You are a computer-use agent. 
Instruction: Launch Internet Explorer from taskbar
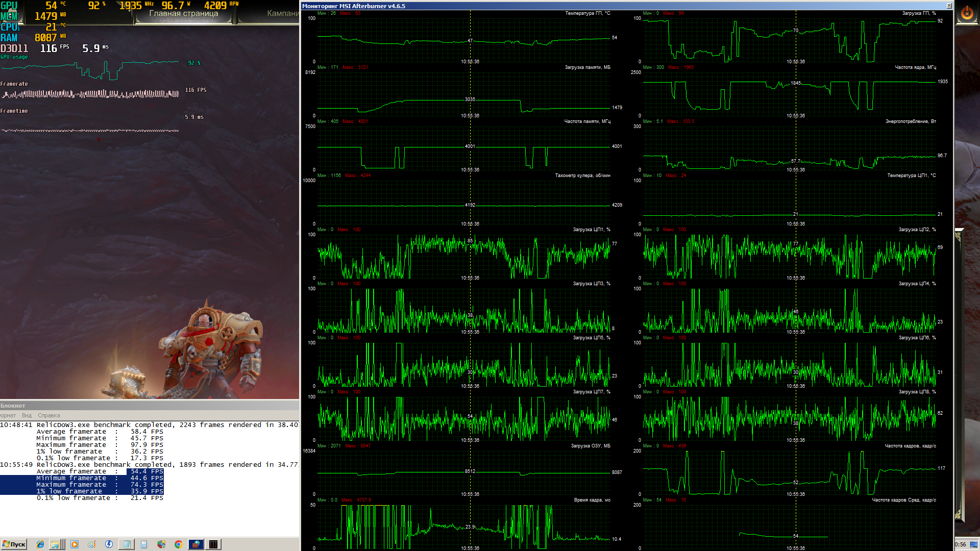pos(40,544)
